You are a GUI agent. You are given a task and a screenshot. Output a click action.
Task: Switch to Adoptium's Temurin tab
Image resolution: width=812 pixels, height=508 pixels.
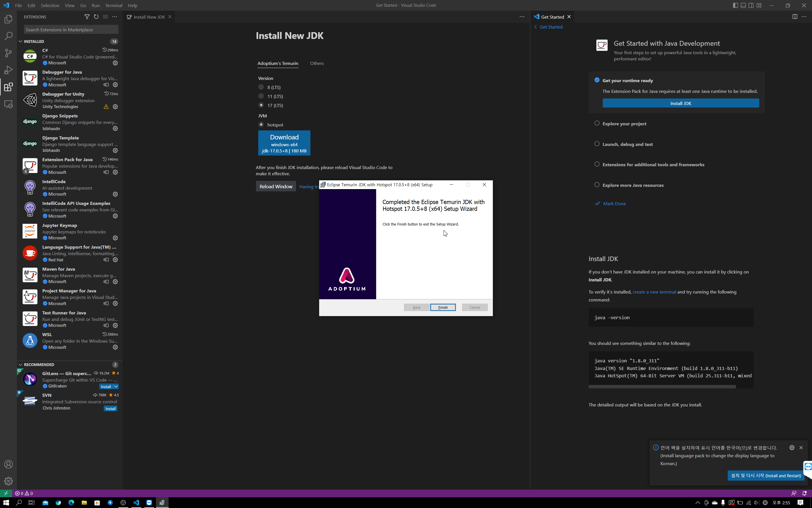(x=278, y=63)
